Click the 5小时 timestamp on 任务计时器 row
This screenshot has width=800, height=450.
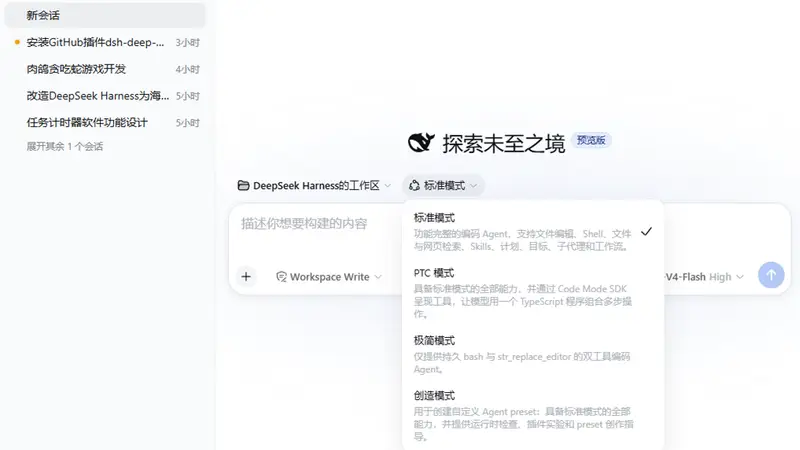pos(187,123)
